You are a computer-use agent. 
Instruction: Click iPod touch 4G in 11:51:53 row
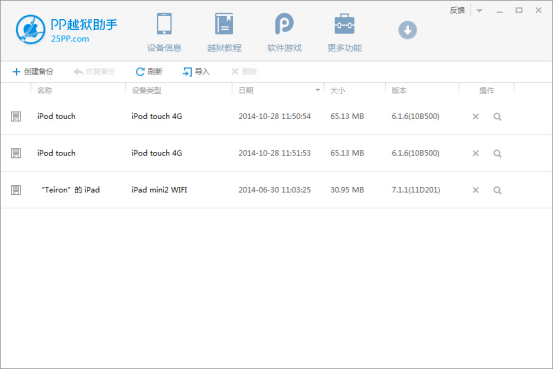click(157, 153)
